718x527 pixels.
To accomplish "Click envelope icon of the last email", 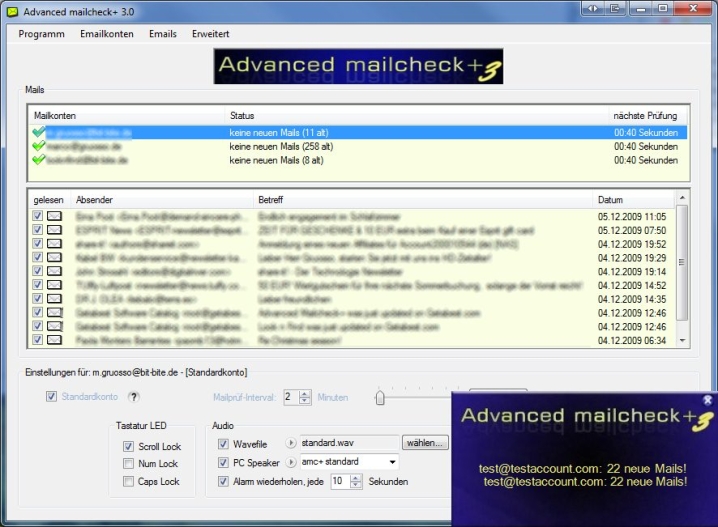I will (x=55, y=340).
